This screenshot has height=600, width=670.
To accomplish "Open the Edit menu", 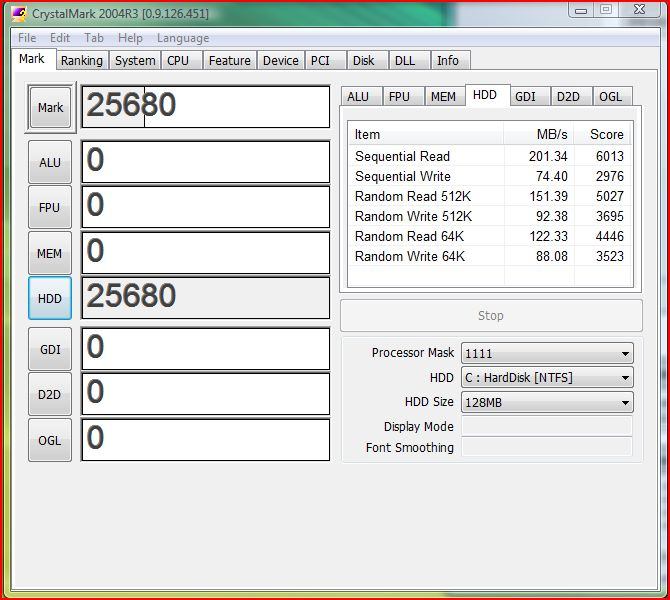I will tap(60, 38).
